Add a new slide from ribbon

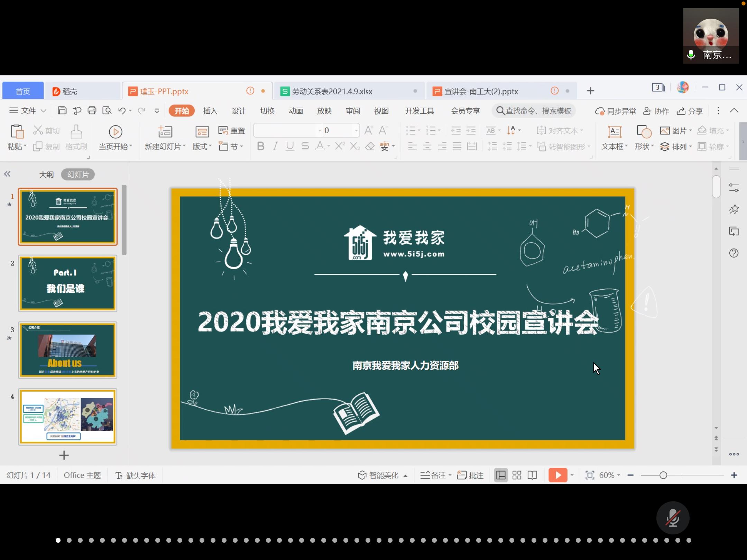coord(165,138)
